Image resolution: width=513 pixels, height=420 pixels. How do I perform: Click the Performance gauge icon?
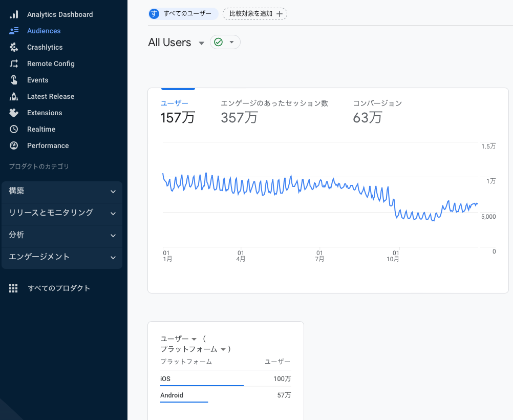[x=14, y=145]
